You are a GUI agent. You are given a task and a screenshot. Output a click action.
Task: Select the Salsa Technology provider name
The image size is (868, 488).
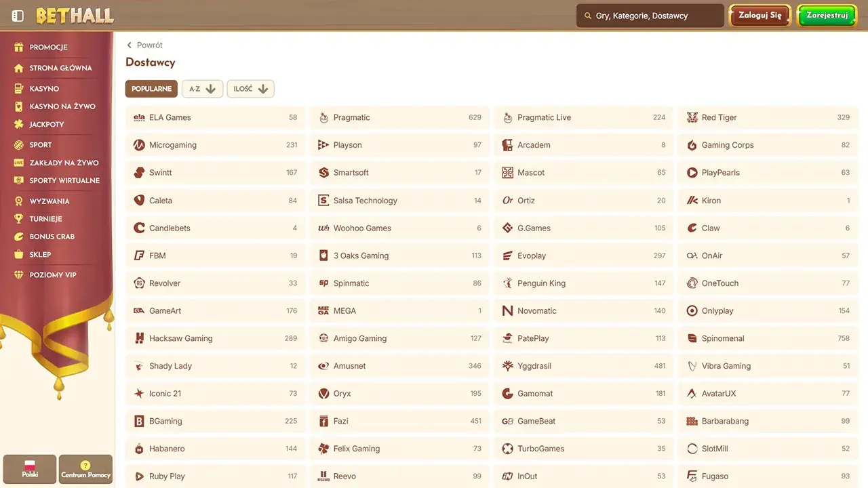[366, 201]
